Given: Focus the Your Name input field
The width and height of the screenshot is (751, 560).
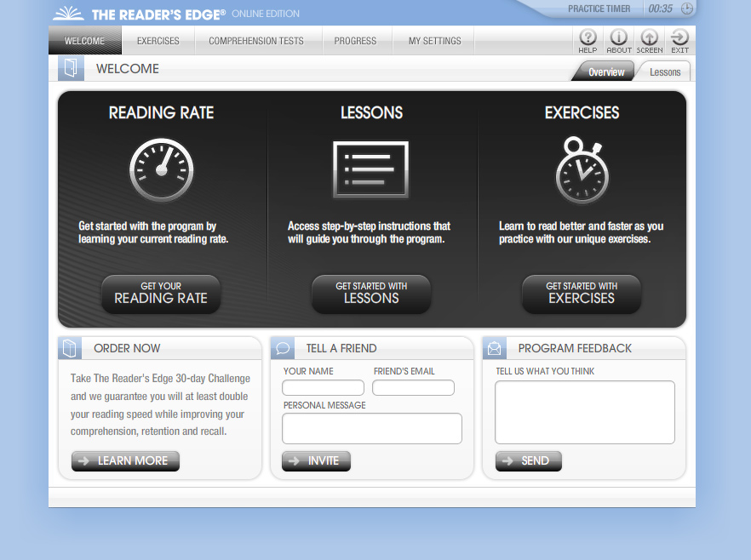Looking at the screenshot, I should [324, 388].
